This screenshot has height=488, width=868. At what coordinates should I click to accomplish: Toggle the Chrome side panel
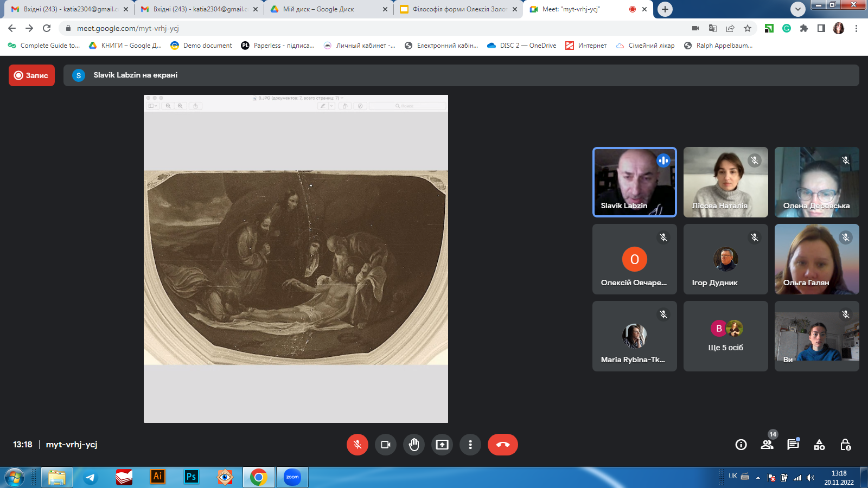click(821, 28)
